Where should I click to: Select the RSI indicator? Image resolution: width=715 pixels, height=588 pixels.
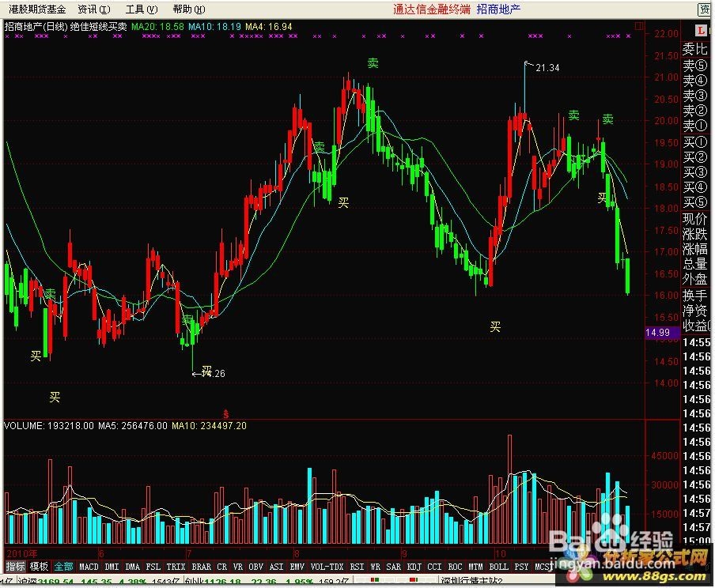click(x=356, y=567)
